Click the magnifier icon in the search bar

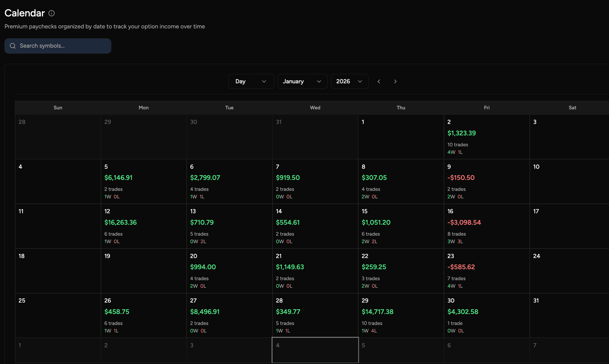point(13,46)
